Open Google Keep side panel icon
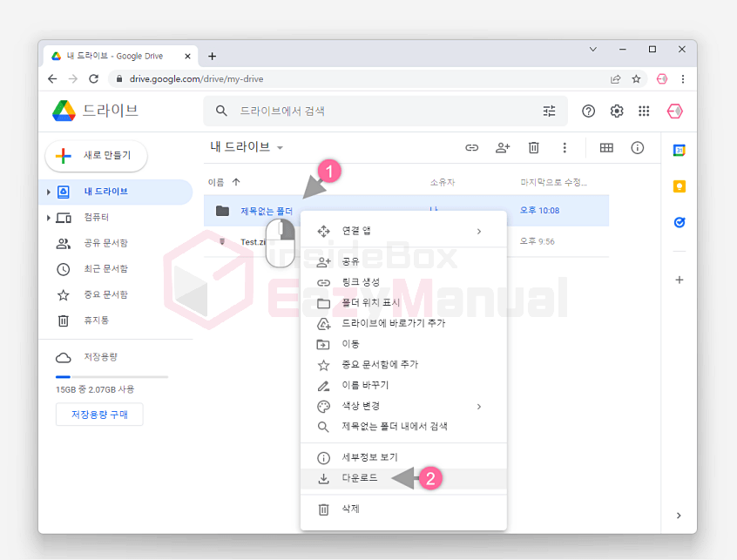Image resolution: width=737 pixels, height=560 pixels. [x=680, y=186]
